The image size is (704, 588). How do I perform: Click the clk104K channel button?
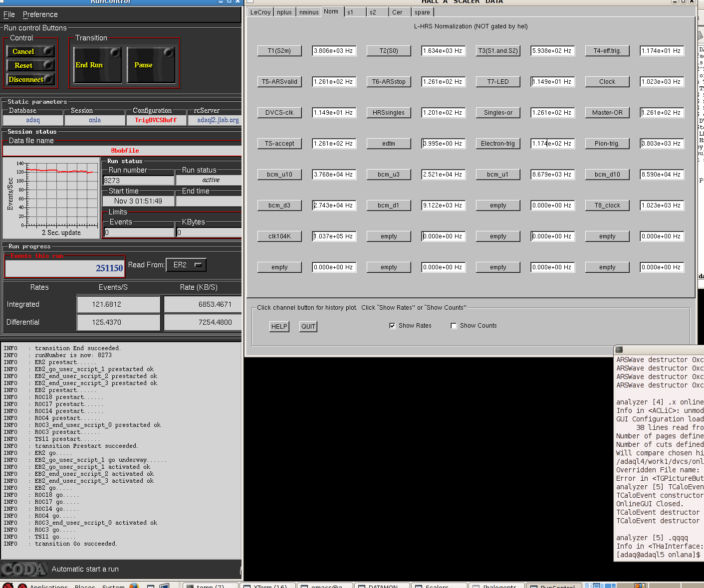tap(279, 236)
